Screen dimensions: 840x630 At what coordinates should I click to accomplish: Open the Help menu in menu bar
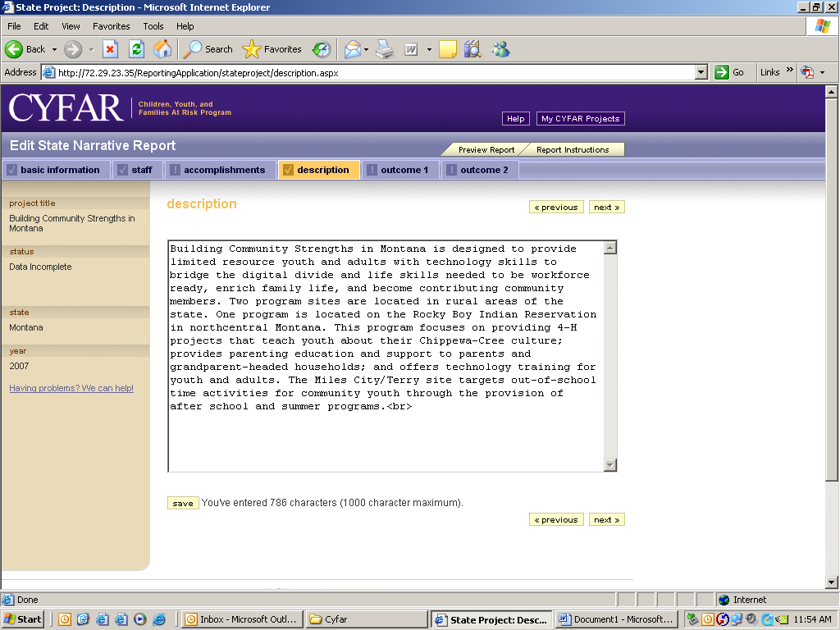coord(185,26)
